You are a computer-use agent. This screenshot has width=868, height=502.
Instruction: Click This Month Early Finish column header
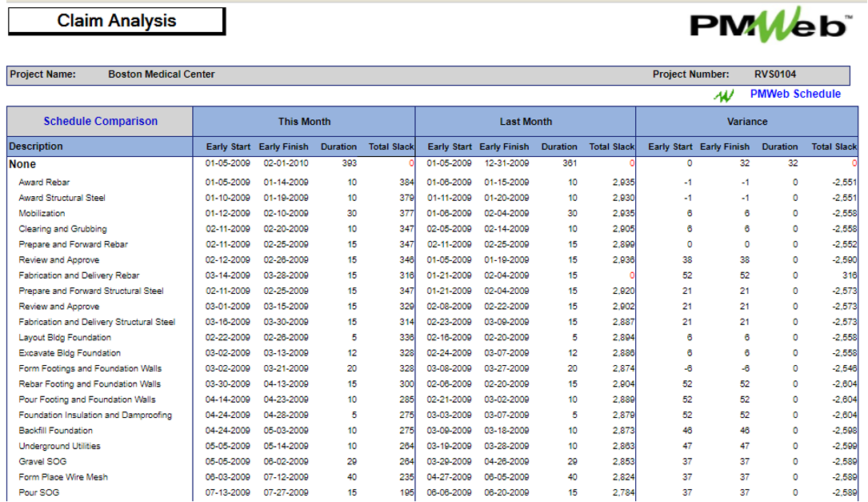coord(283,147)
